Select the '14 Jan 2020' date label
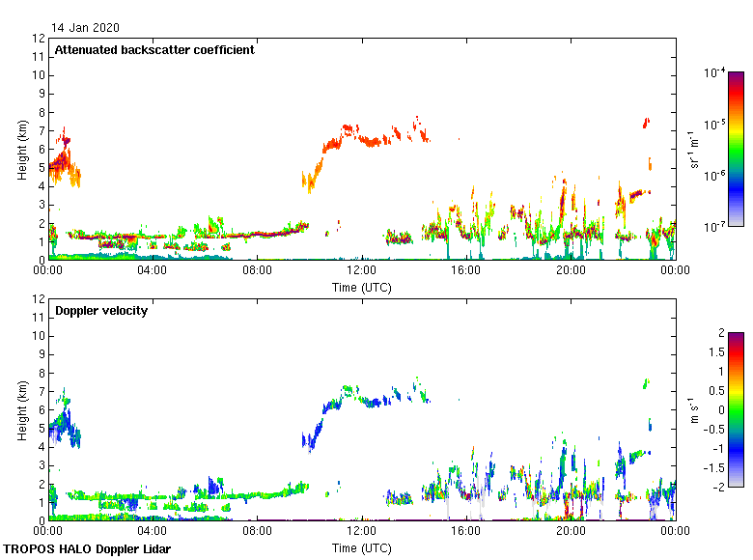Viewport: 753px width, 560px height. [86, 28]
